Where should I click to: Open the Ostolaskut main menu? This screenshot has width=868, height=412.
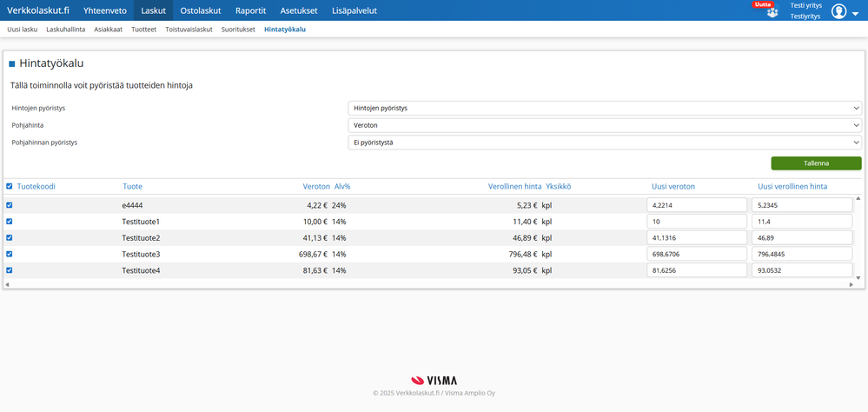tap(200, 10)
